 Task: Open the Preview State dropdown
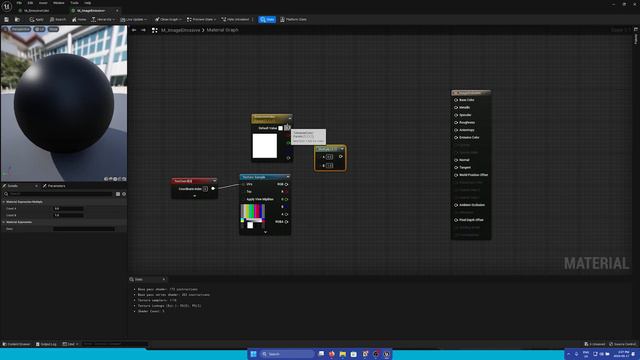[202, 19]
